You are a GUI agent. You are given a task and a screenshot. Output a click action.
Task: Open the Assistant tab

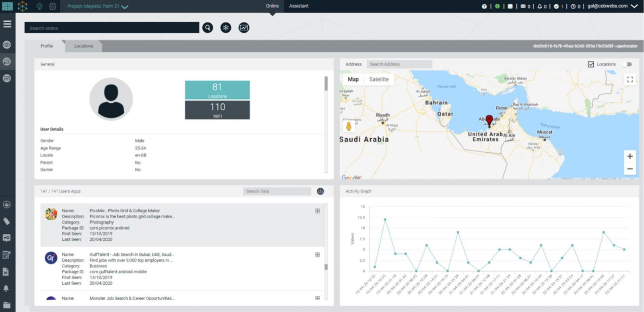(x=299, y=6)
